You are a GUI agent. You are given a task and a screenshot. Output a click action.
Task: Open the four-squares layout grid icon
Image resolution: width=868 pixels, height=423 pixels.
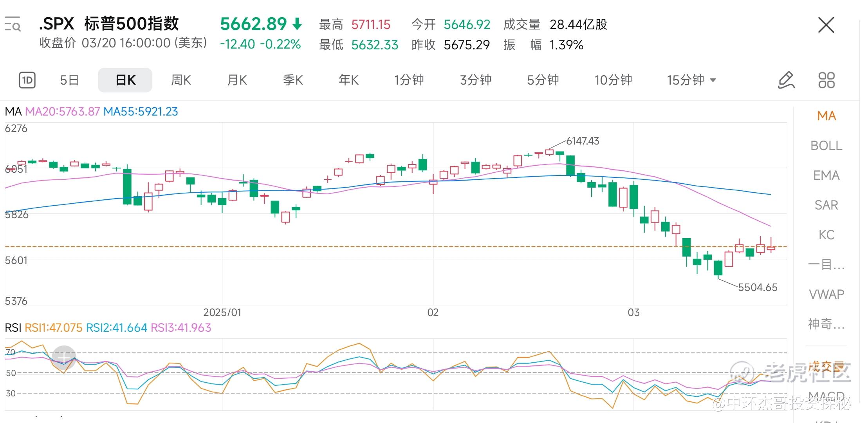[826, 80]
